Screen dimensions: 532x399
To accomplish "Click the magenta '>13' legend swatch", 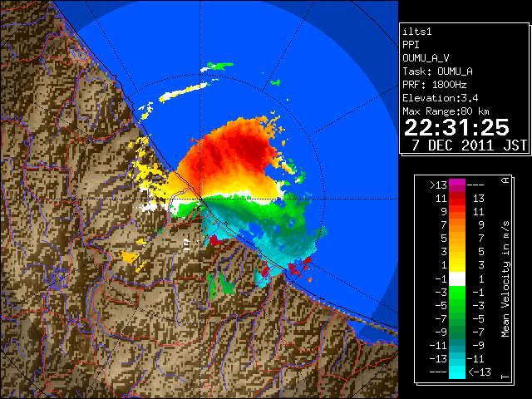I will click(457, 185).
